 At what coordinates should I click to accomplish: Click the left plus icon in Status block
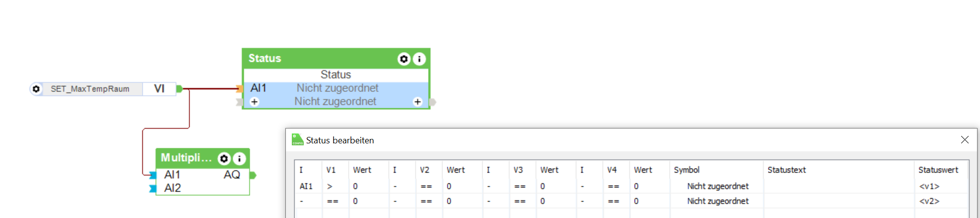click(255, 102)
